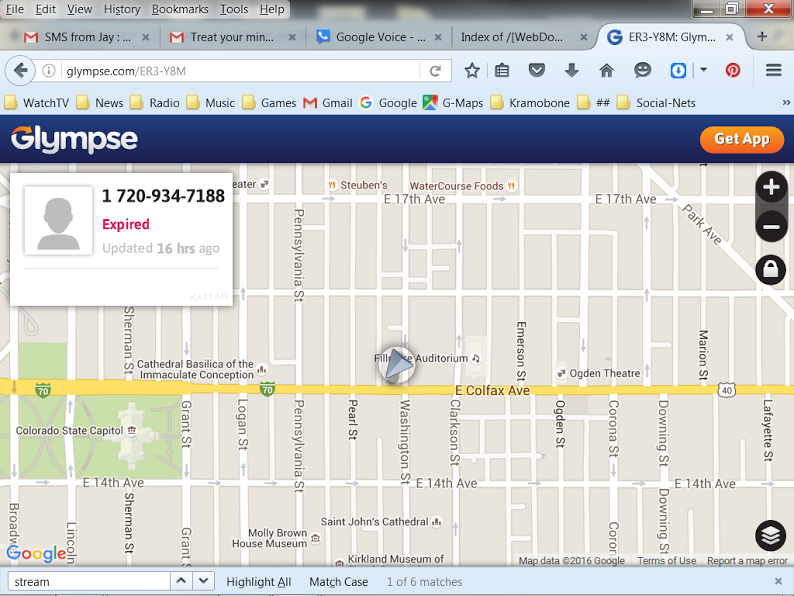
Task: Reload the page with the refresh icon
Action: click(435, 71)
